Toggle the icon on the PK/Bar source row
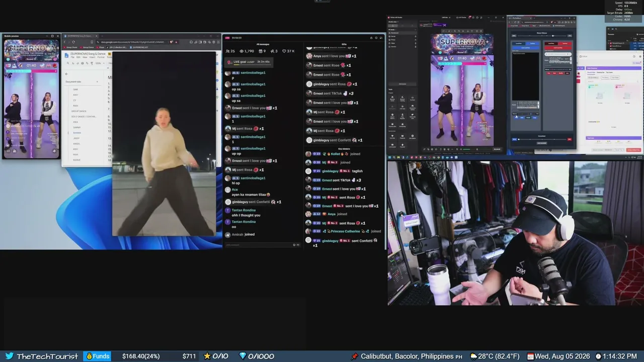 pos(416,40)
